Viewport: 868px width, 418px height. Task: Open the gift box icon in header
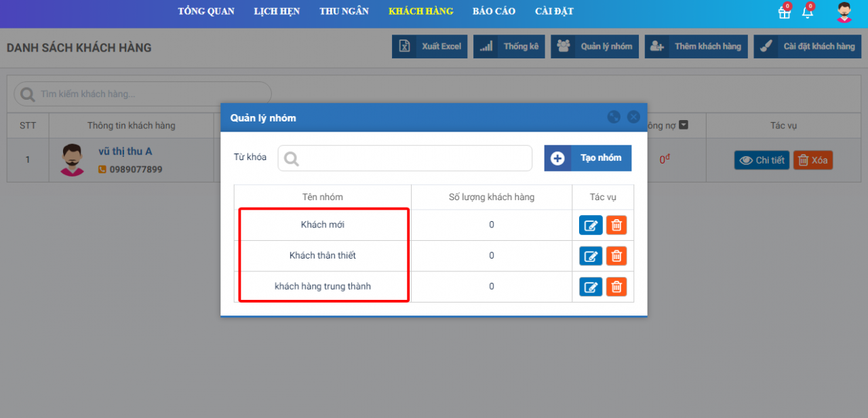click(784, 12)
